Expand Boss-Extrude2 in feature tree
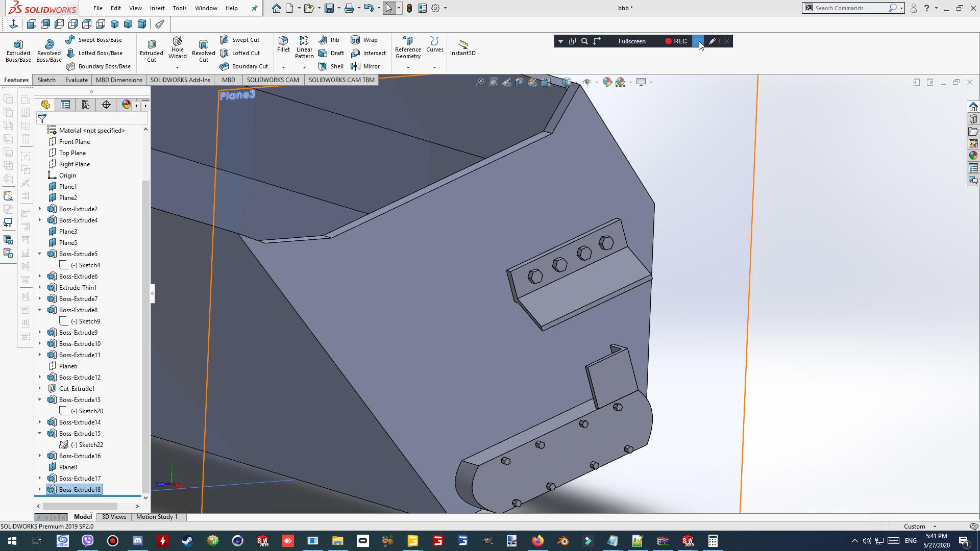The height and width of the screenshot is (551, 980). coord(40,209)
